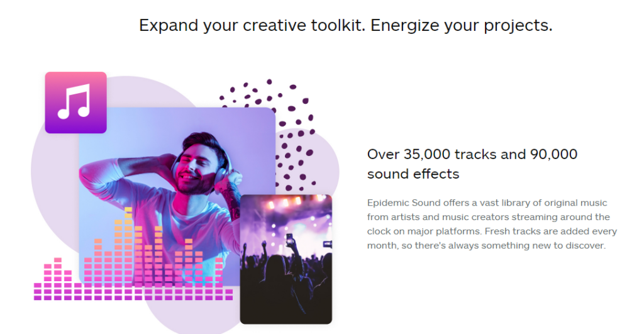Click the pink-purple music note icon
The width and height of the screenshot is (644, 334).
[x=76, y=103]
